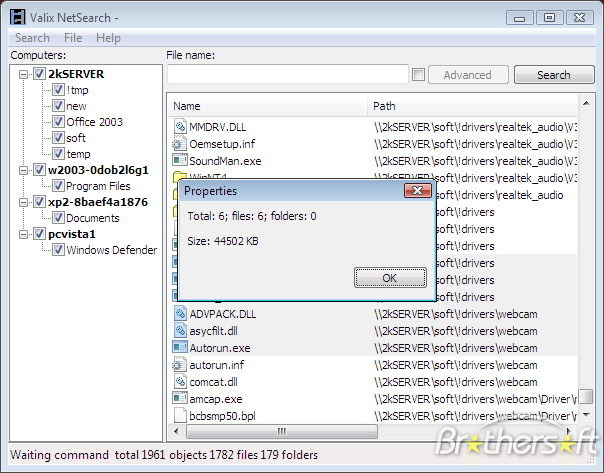Viewport: 604px width, 473px height.
Task: Click the Oemsetup.inf file icon
Action: point(179,144)
